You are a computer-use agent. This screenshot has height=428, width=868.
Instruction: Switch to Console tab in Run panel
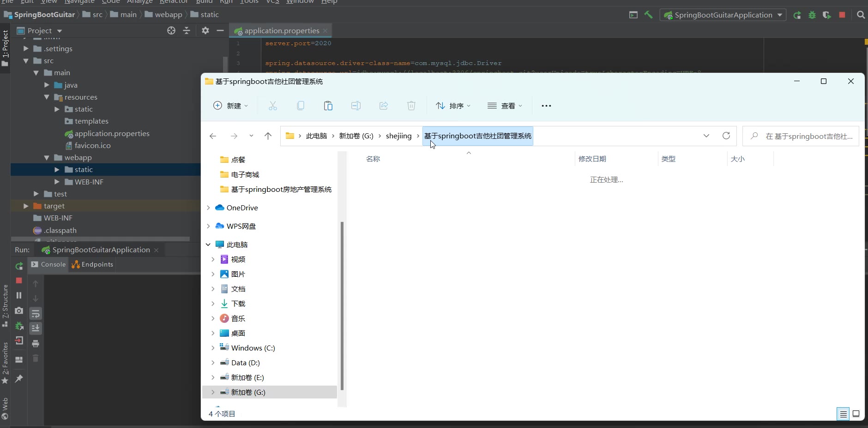click(48, 264)
